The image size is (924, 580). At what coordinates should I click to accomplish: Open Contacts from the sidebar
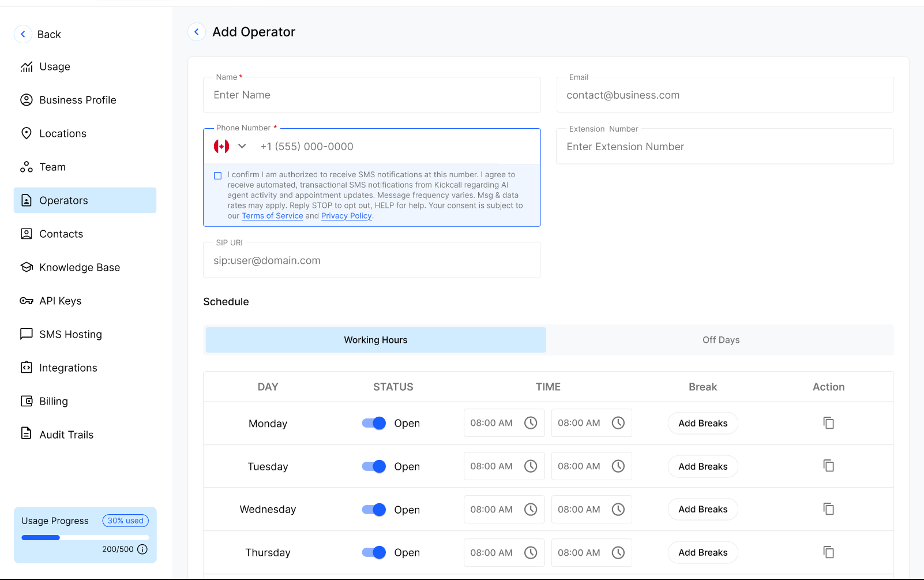(x=85, y=234)
